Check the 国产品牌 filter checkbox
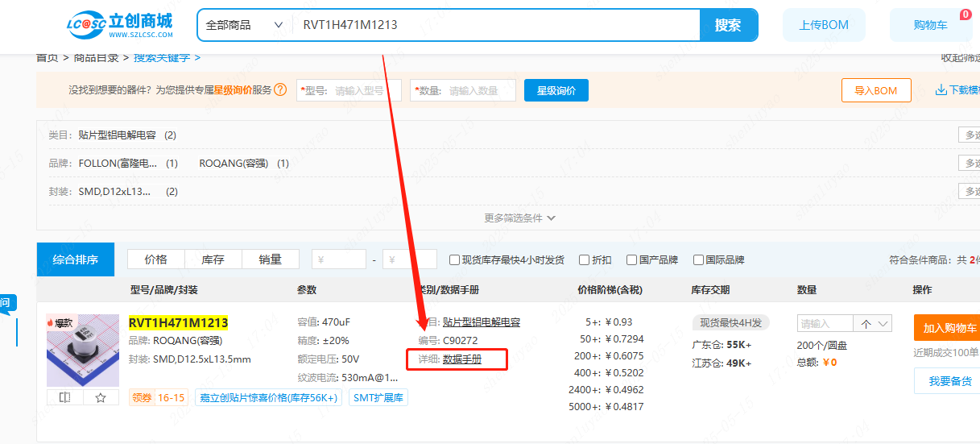 pos(631,259)
